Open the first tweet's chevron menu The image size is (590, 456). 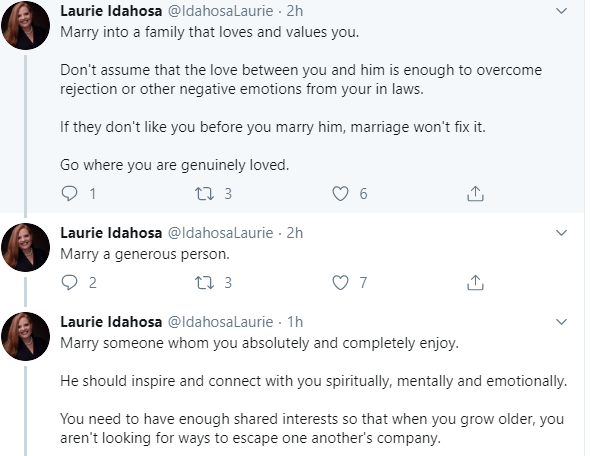561,11
